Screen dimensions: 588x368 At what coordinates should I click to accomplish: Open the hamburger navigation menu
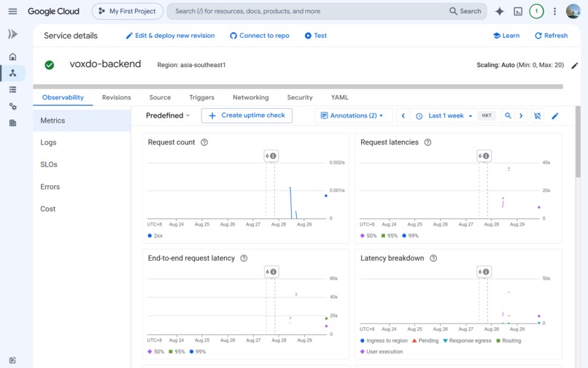(12, 11)
